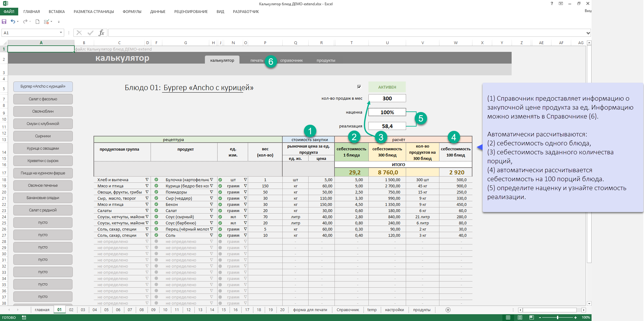Click the наценка field showing 100%

click(x=387, y=112)
